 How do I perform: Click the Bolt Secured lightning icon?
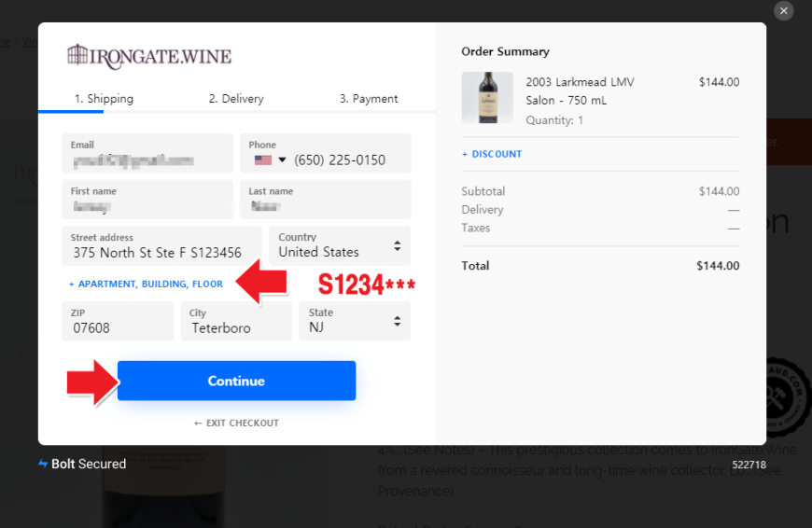click(43, 464)
